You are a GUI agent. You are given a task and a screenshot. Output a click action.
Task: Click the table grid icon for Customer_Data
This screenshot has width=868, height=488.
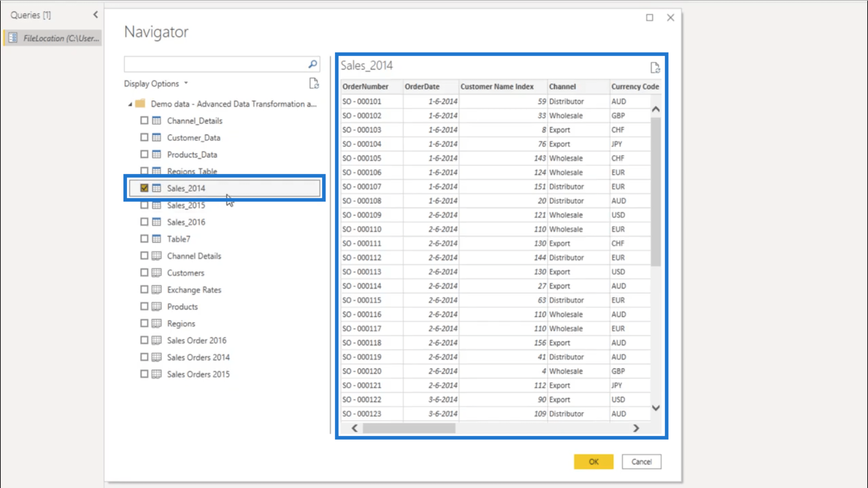(157, 137)
